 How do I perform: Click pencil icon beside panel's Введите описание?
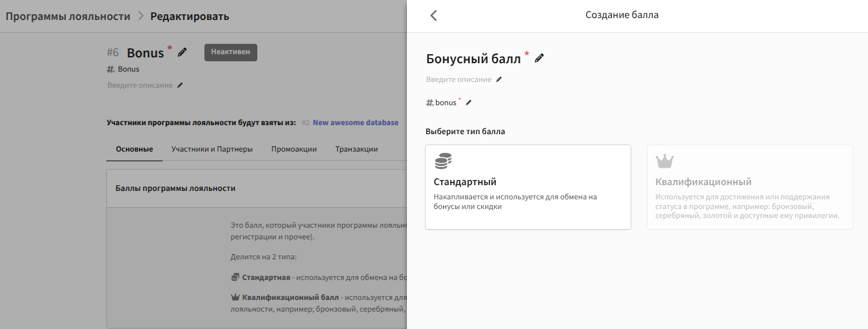498,79
